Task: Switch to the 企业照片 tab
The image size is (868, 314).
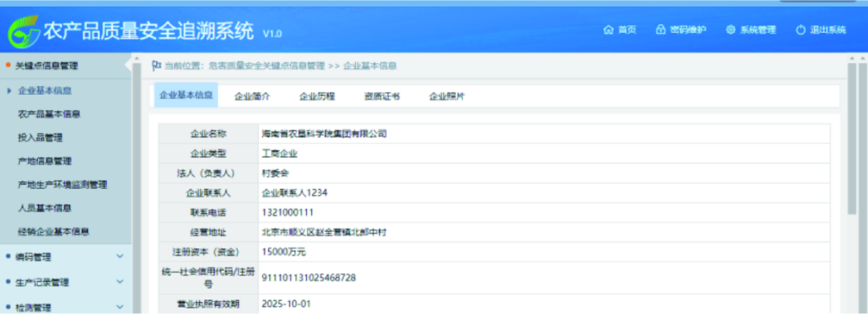Action: pyautogui.click(x=447, y=96)
